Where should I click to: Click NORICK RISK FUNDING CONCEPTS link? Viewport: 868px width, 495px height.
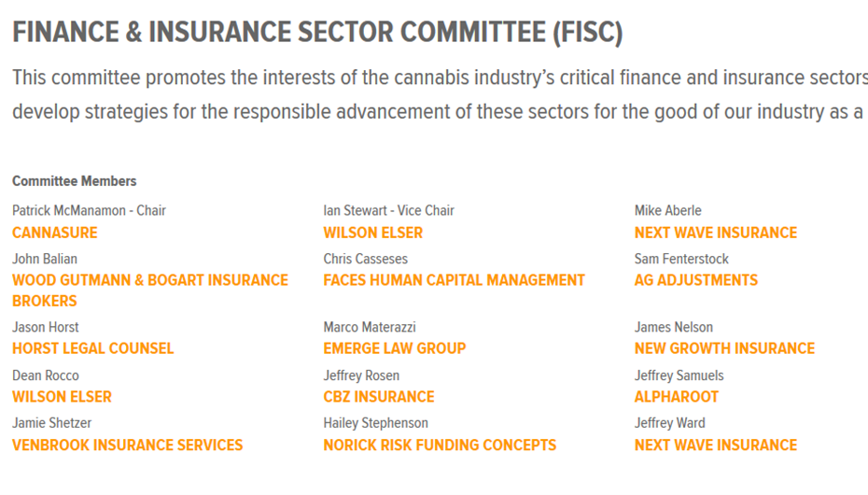[440, 445]
